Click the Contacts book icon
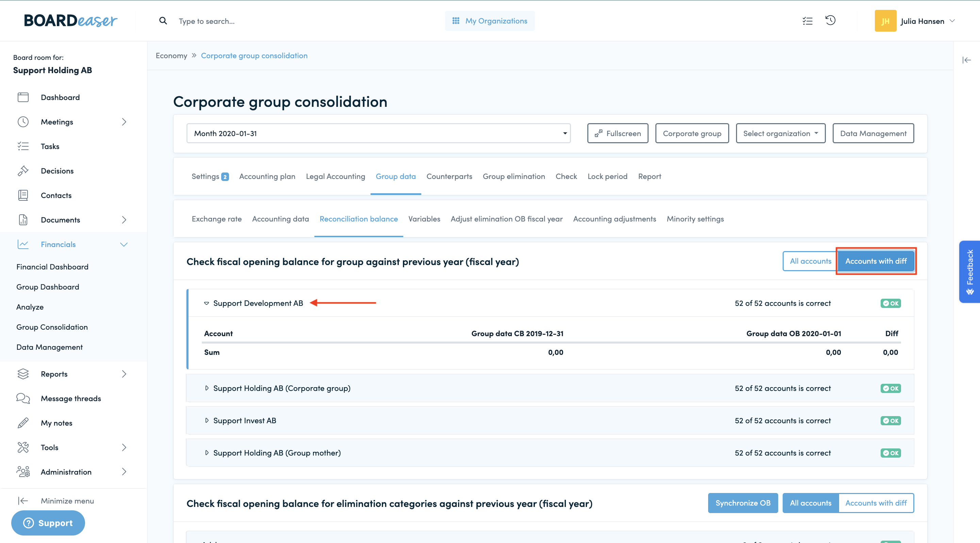Image resolution: width=980 pixels, height=543 pixels. pos(23,195)
